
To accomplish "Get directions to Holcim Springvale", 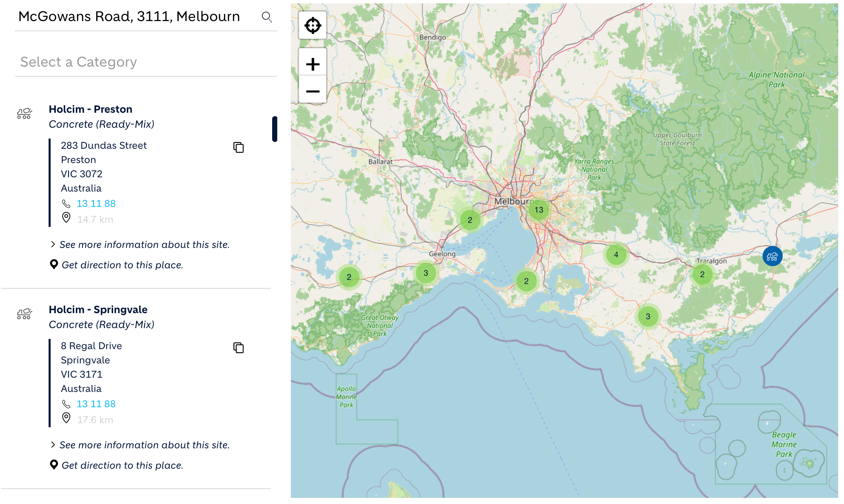I will pyautogui.click(x=122, y=465).
